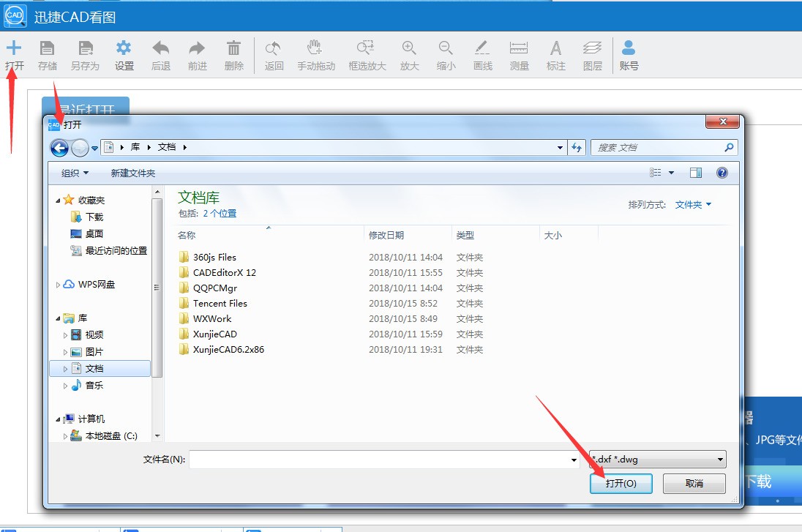This screenshot has height=532, width=802.
Task: Open the *.dxf *.dwg file type dropdown
Action: point(657,460)
